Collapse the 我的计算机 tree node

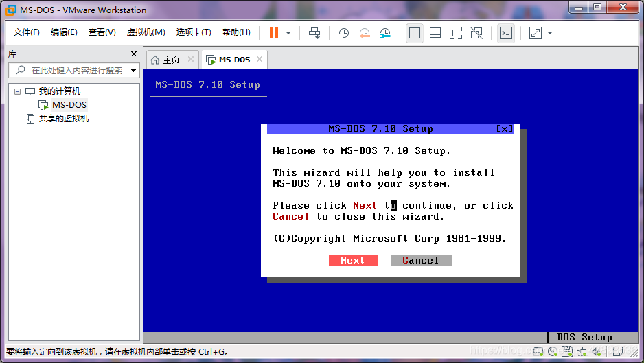(x=17, y=91)
